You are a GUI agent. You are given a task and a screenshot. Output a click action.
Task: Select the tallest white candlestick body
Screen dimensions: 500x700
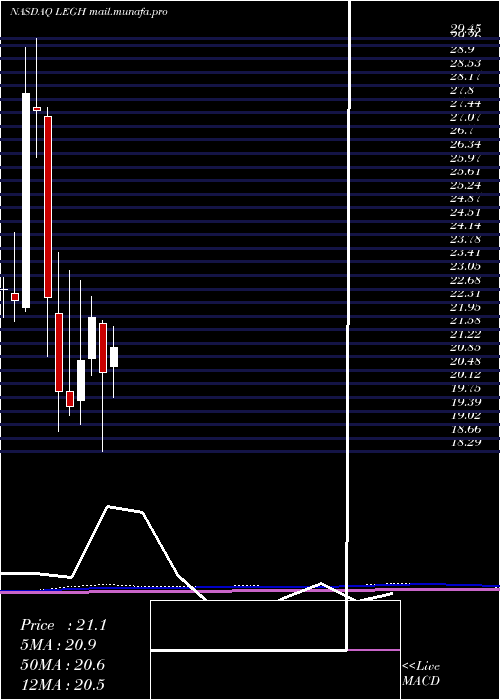(26, 200)
